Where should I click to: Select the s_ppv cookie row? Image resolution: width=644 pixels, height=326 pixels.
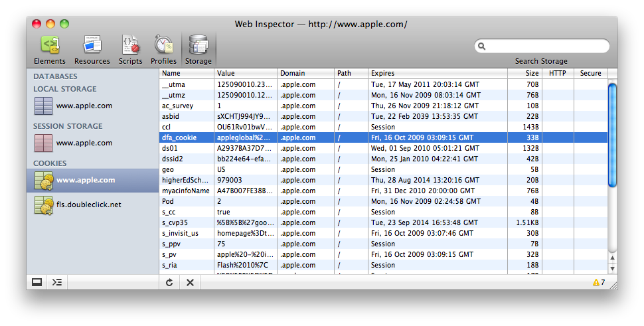pyautogui.click(x=383, y=244)
